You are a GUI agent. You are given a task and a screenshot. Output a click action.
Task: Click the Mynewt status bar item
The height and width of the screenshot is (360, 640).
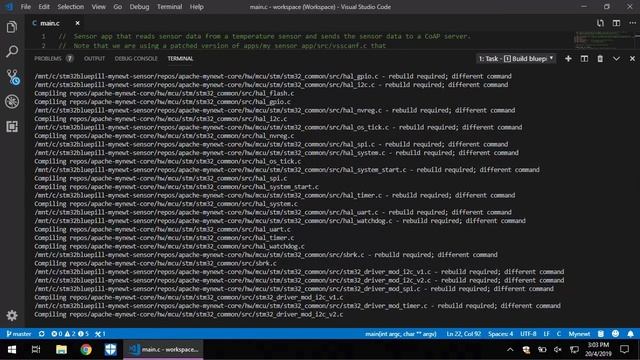click(579, 333)
